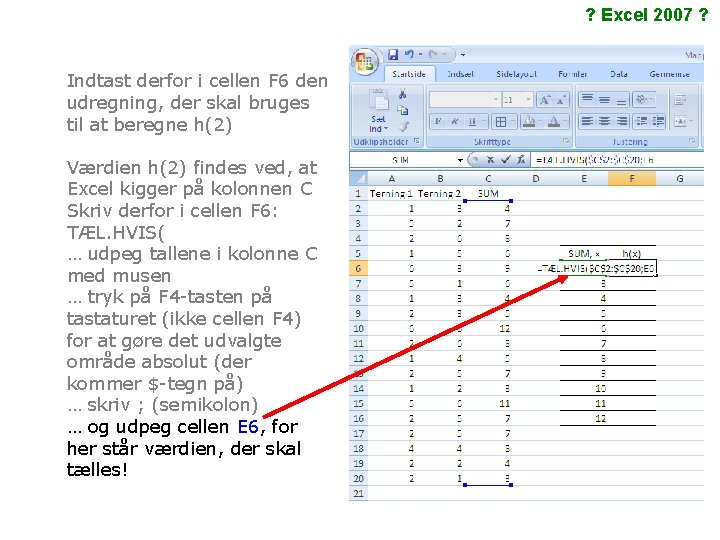Align text to the vertical middle
Screen dimensions: 720x540
point(604,99)
